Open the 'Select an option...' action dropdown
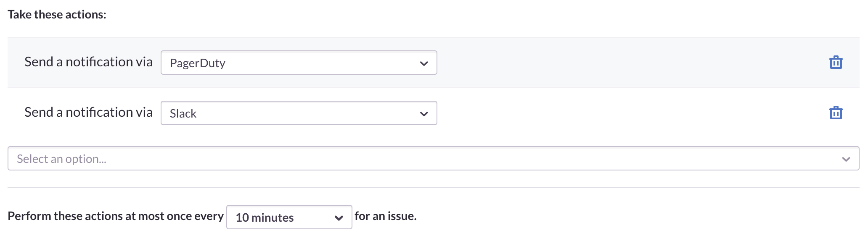The image size is (868, 241). [433, 158]
